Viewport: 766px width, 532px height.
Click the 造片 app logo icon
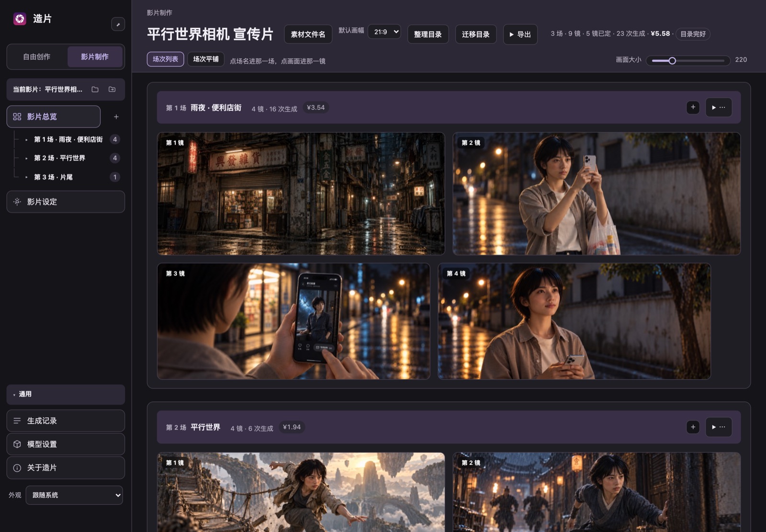pos(20,19)
